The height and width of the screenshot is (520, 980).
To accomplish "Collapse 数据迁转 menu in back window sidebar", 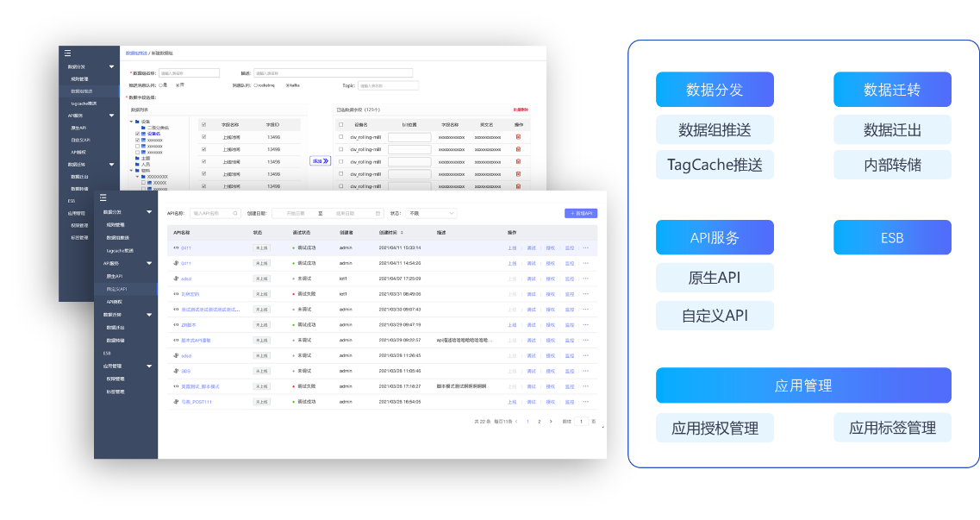I will tap(111, 165).
